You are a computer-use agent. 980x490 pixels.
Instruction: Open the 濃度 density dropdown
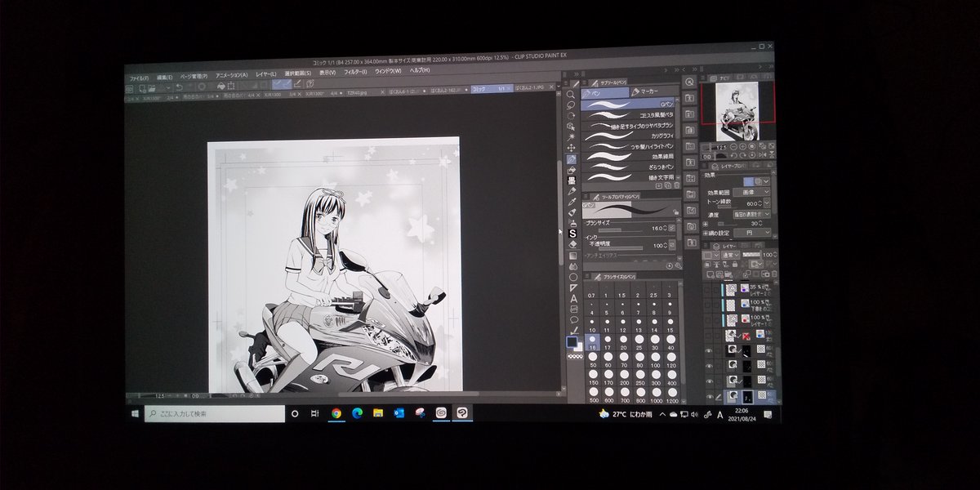751,214
